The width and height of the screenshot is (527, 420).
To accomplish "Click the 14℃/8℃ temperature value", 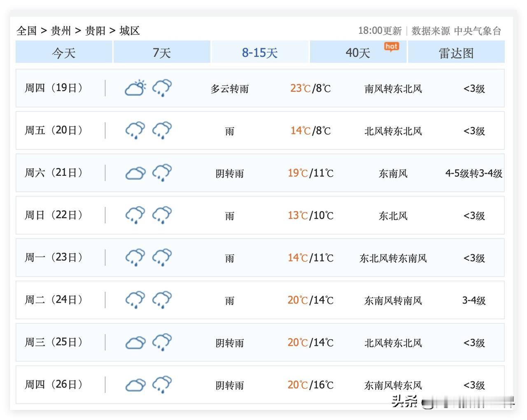I will tap(310, 131).
